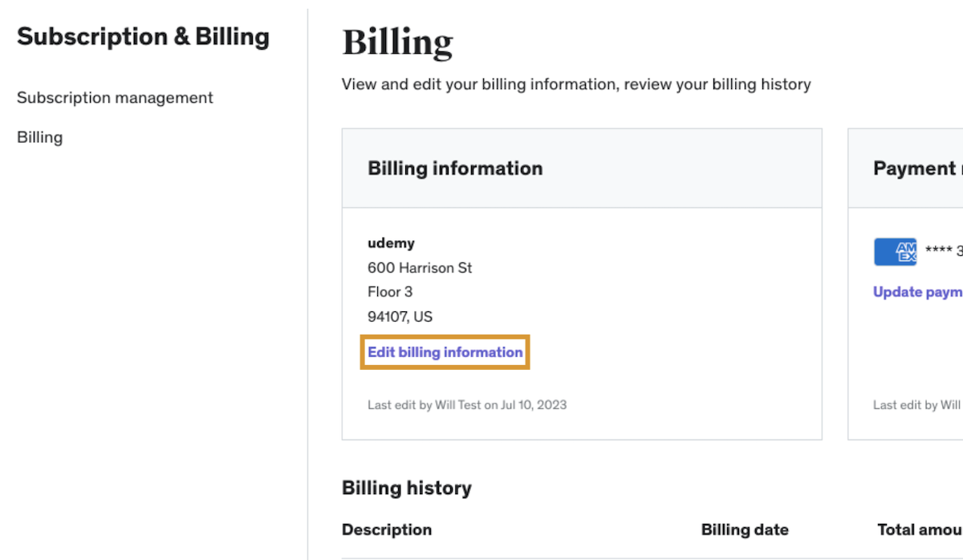
Task: Click the American Express card icon
Action: 895,252
